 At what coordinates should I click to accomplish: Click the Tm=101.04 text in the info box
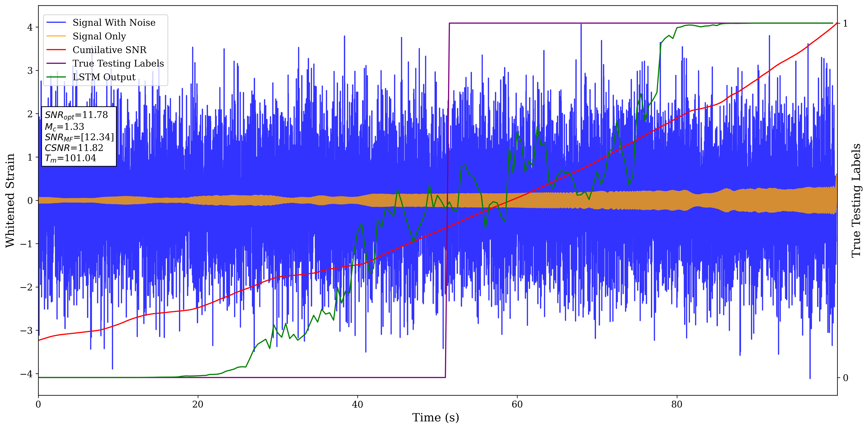pyautogui.click(x=70, y=158)
